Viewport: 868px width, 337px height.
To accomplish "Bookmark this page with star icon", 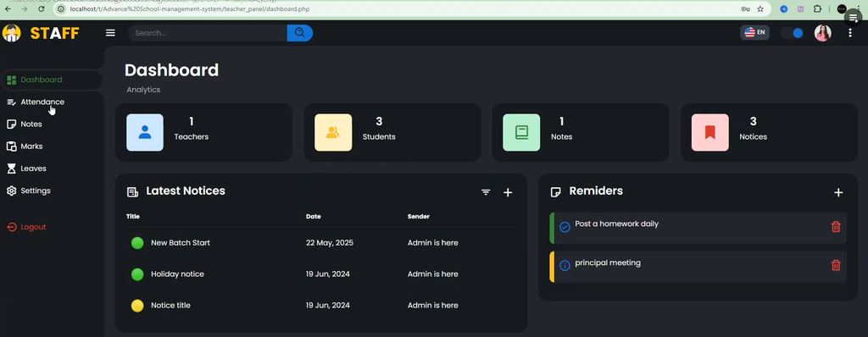I will 760,8.
